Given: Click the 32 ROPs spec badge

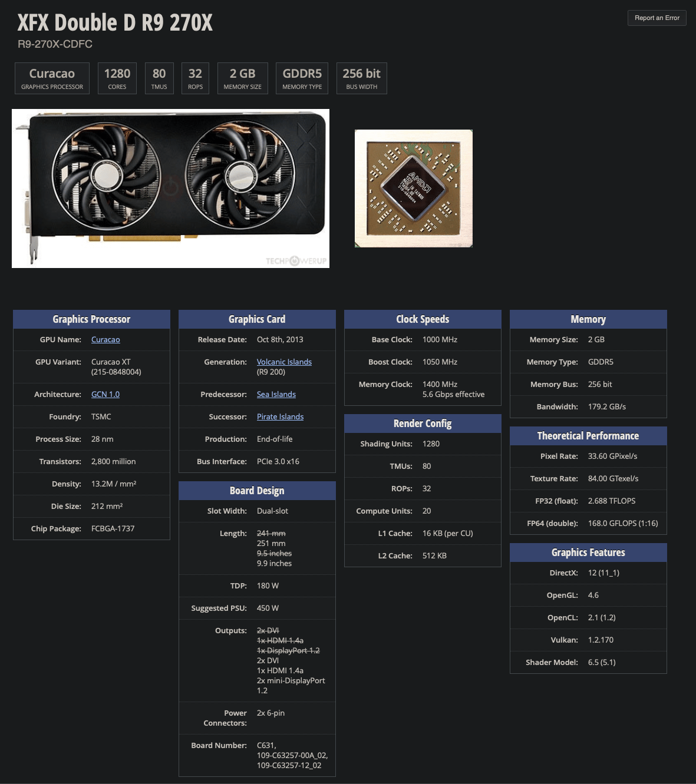Looking at the screenshot, I should [195, 78].
